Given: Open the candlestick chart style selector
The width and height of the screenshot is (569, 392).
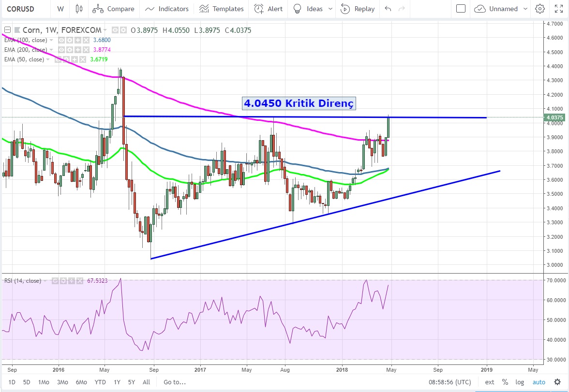Looking at the screenshot, I should pyautogui.click(x=79, y=9).
